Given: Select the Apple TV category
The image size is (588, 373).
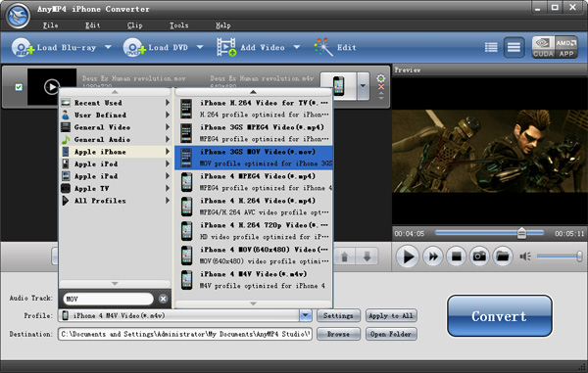Looking at the screenshot, I should tap(115, 188).
